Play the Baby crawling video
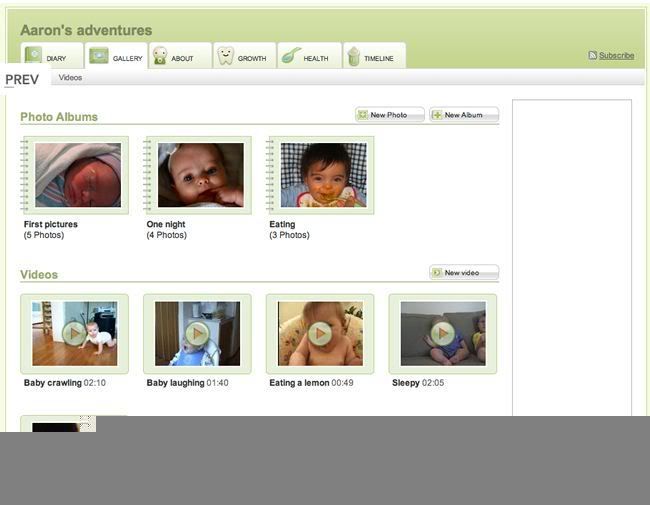650x505 pixels. coord(75,334)
